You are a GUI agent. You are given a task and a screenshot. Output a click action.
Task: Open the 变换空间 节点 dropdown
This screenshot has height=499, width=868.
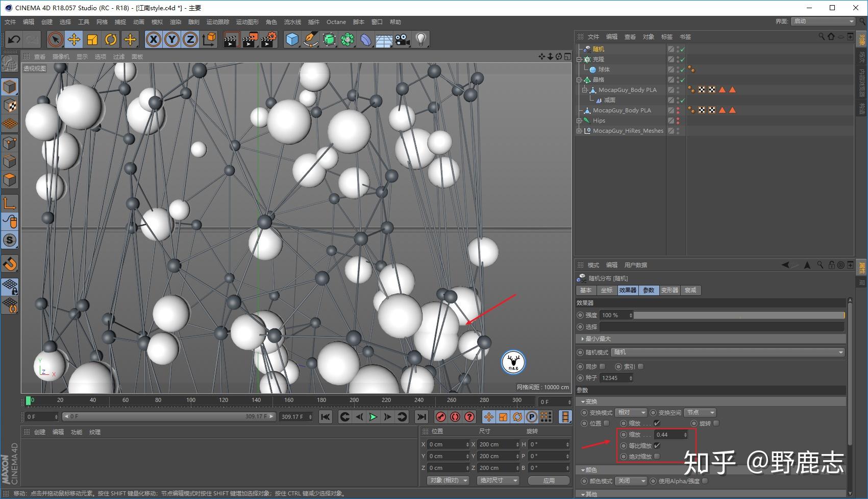click(701, 413)
